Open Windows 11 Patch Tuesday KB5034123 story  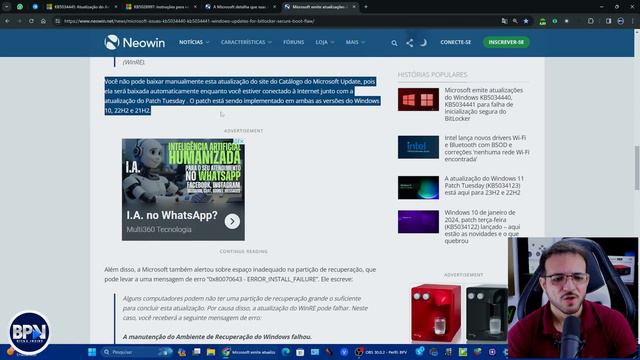click(x=484, y=185)
